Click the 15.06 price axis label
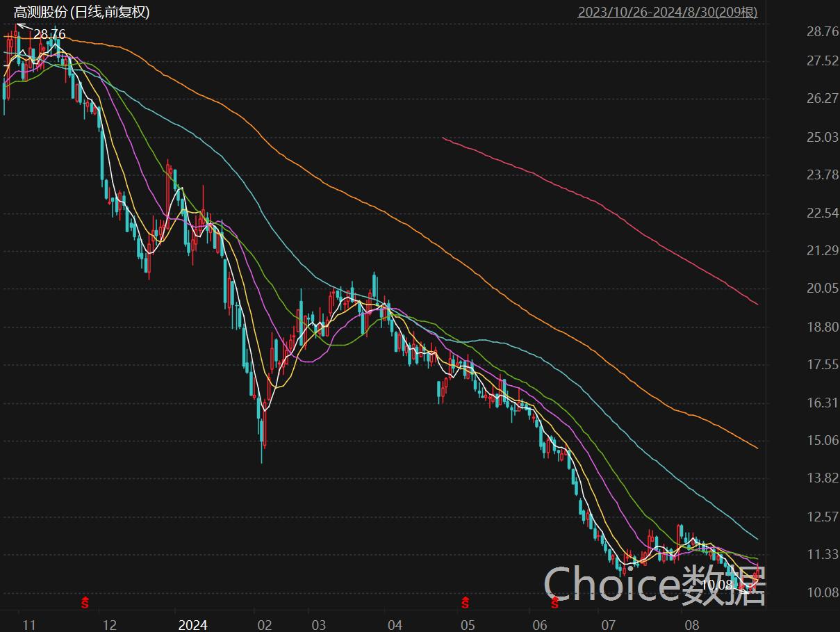This screenshot has width=840, height=632. [823, 441]
